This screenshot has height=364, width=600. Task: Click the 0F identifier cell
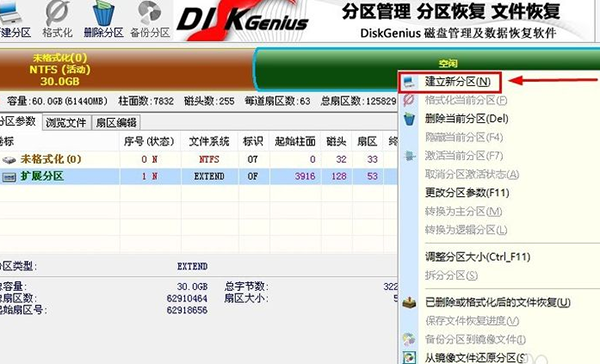coord(253,176)
